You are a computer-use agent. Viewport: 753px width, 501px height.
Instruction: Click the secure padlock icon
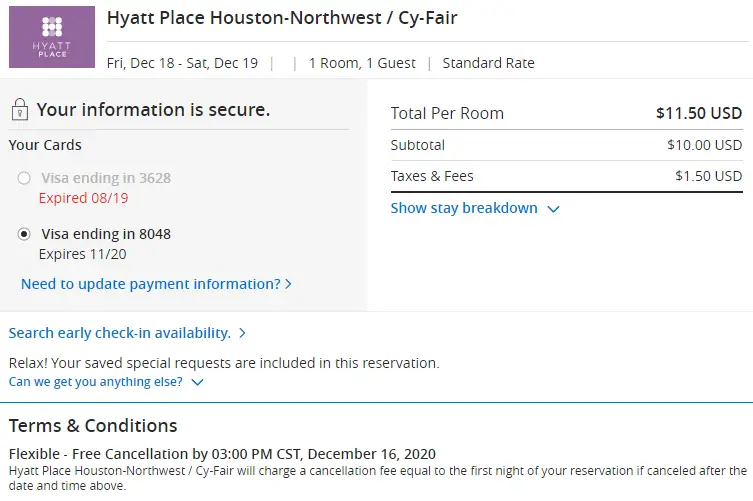pyautogui.click(x=19, y=110)
